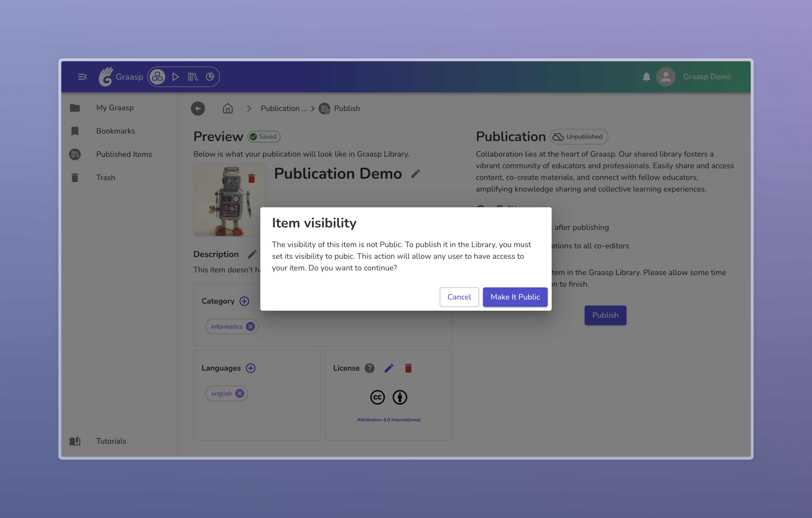Open the Library platform icon
This screenshot has width=812, height=518.
click(x=192, y=77)
